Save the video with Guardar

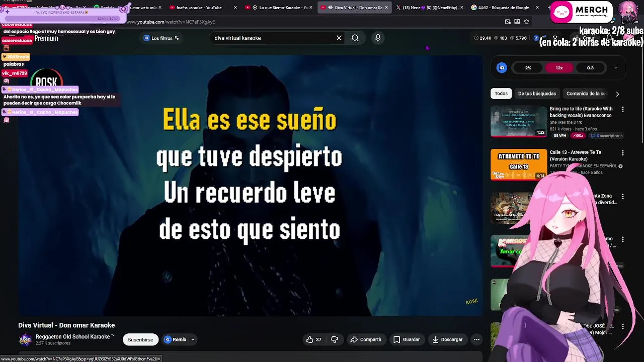[407, 340]
